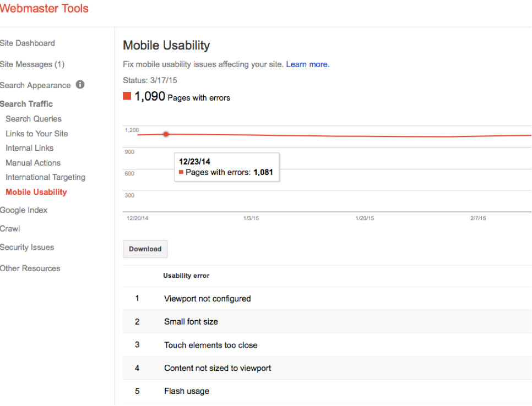Click the red Pages with errors legend square
Screen dimensions: 532x406
127,96
